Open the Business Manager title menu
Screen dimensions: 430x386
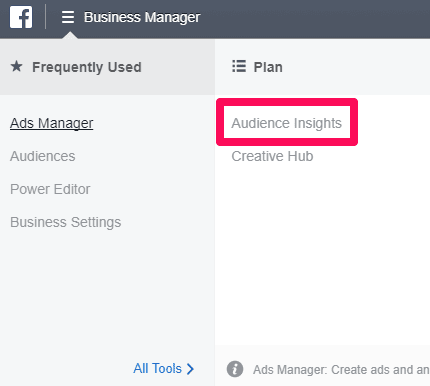tap(142, 17)
